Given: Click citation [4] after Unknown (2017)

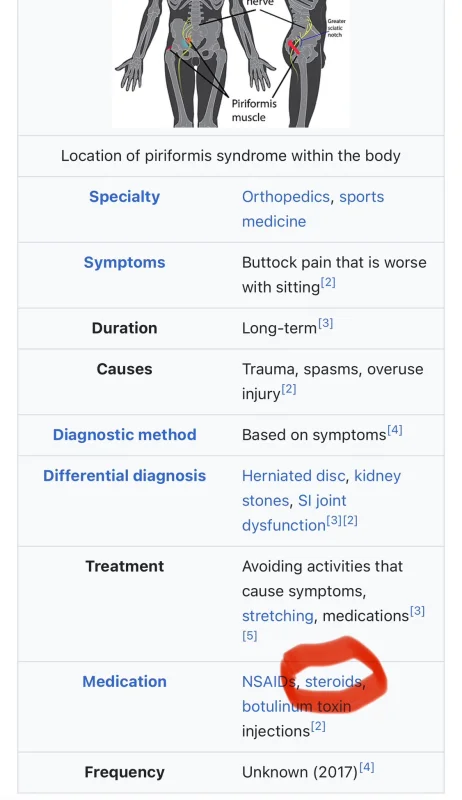Looking at the screenshot, I should (367, 767).
